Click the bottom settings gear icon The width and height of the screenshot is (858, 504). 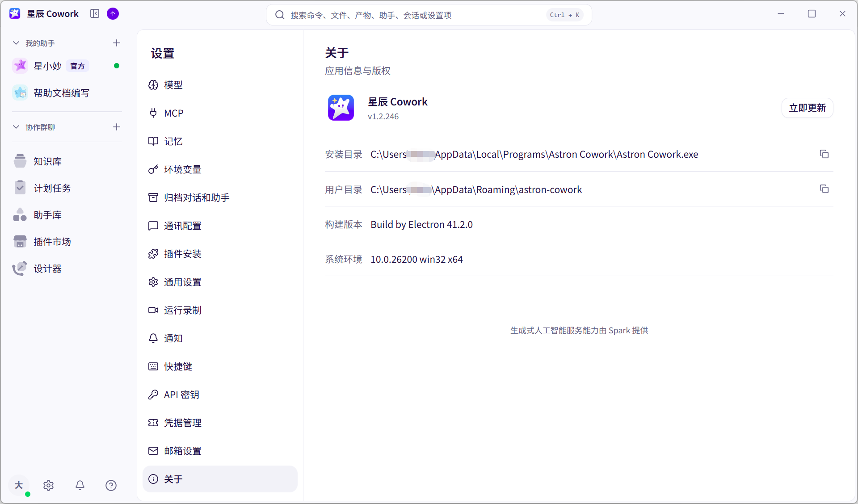pyautogui.click(x=49, y=485)
